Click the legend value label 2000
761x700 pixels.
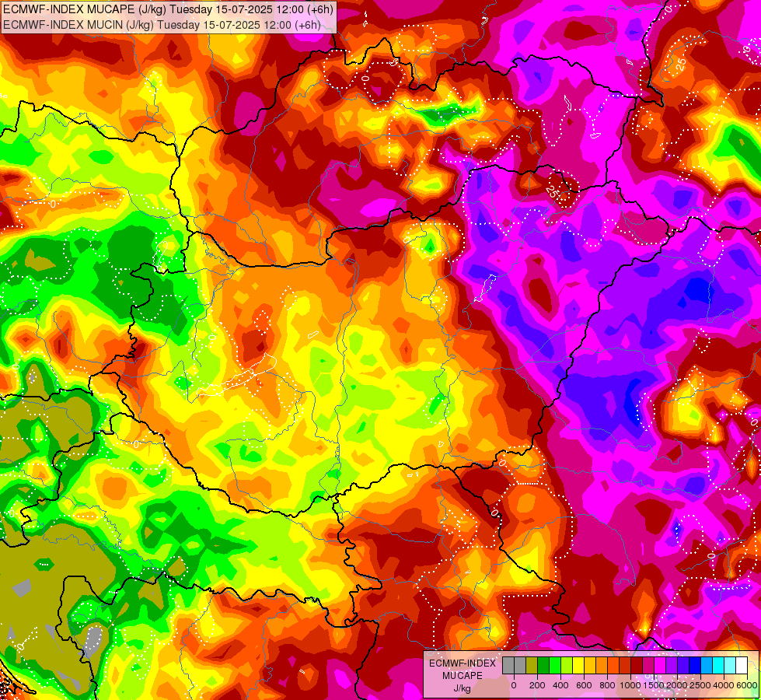coord(677,685)
